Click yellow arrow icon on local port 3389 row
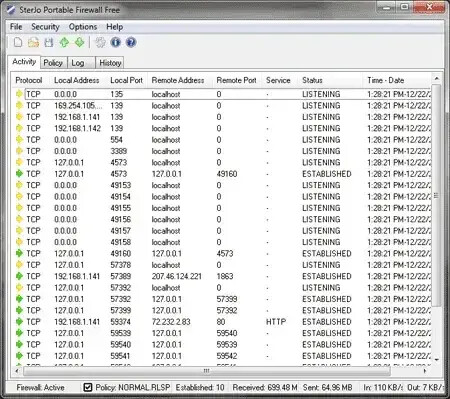Screen dimensions: 450x399 (19, 151)
